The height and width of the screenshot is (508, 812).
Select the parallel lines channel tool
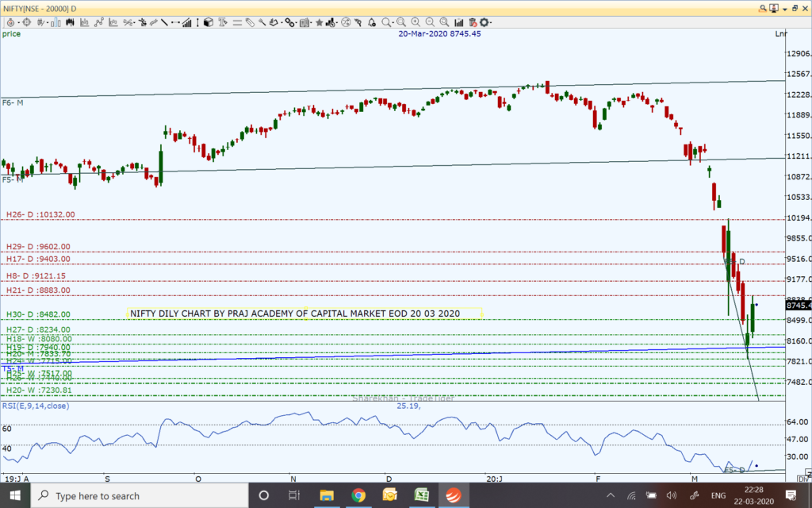(237, 22)
